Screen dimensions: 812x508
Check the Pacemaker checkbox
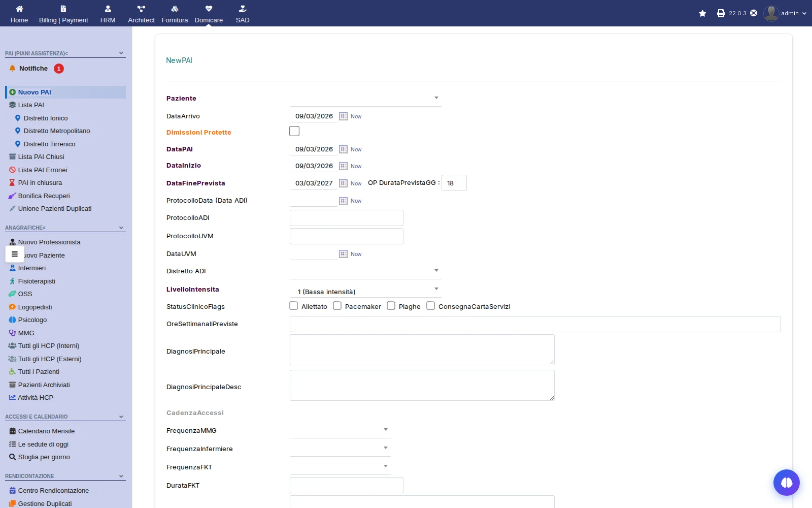pyautogui.click(x=337, y=306)
